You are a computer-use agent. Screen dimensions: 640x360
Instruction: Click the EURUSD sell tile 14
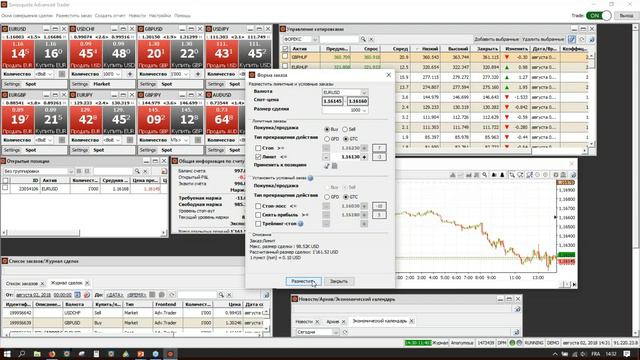pyautogui.click(x=18, y=53)
